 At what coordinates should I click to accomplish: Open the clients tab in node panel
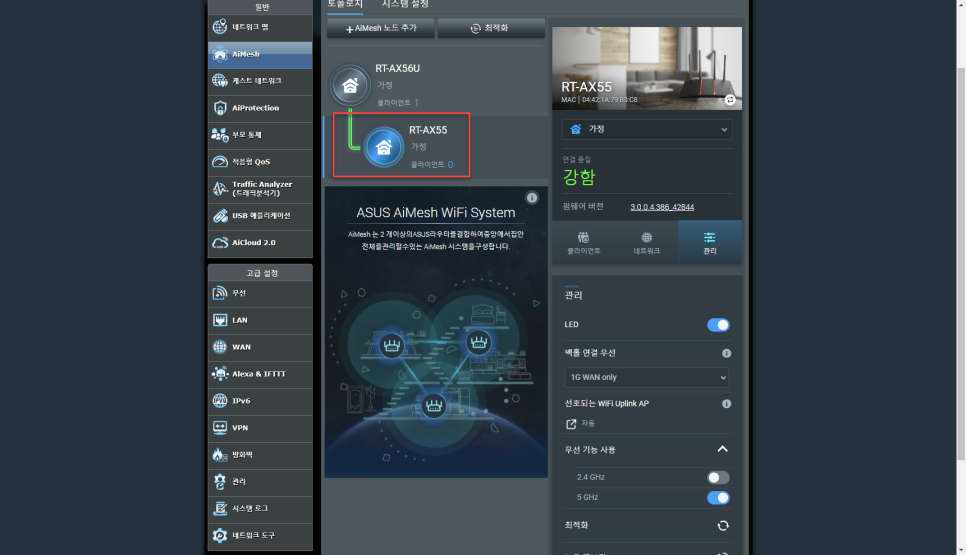tap(583, 243)
